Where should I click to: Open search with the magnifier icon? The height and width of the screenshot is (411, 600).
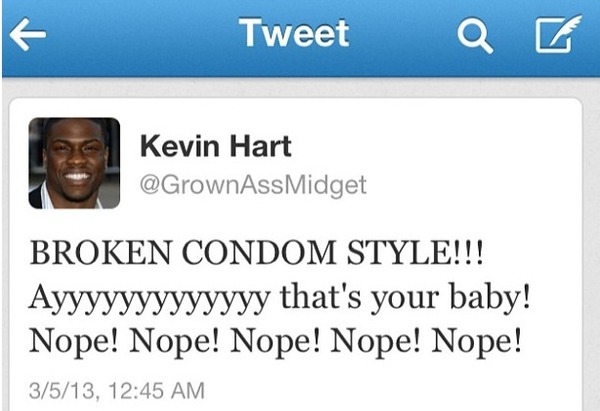coord(475,36)
